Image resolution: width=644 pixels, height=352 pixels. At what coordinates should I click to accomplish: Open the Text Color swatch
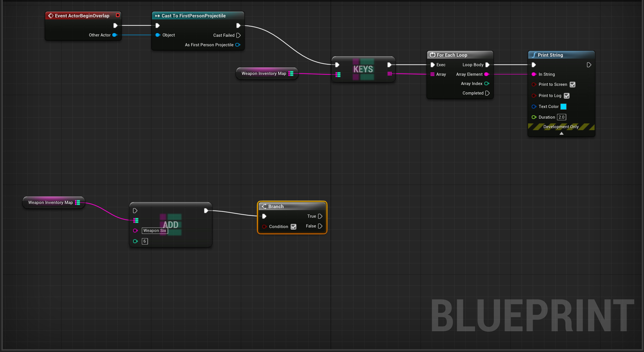pyautogui.click(x=563, y=107)
